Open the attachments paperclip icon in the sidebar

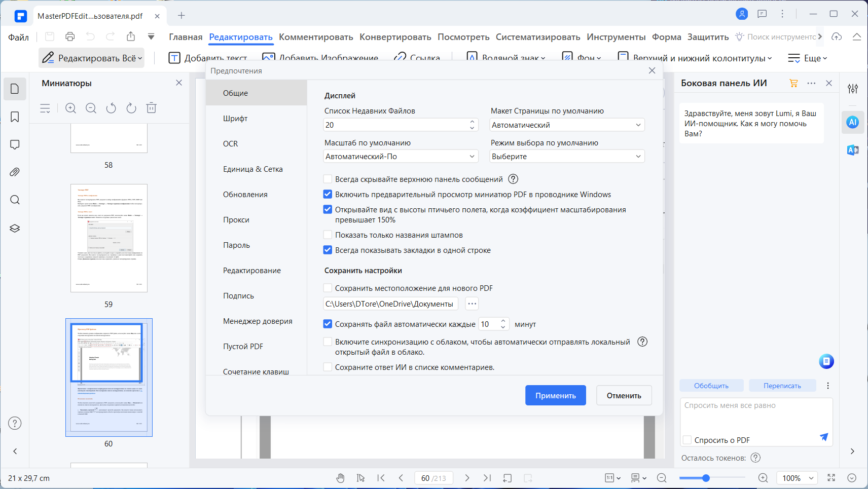click(15, 172)
